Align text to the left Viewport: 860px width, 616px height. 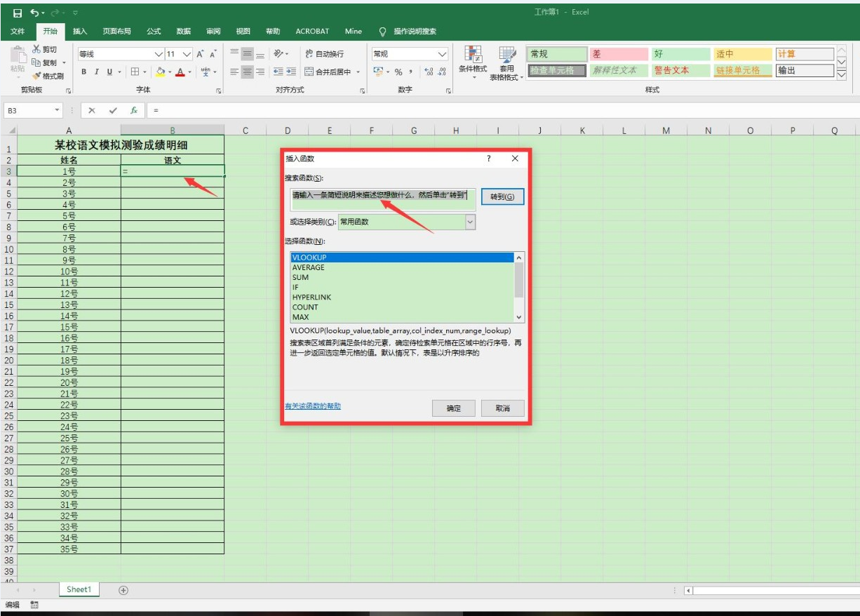click(x=235, y=72)
